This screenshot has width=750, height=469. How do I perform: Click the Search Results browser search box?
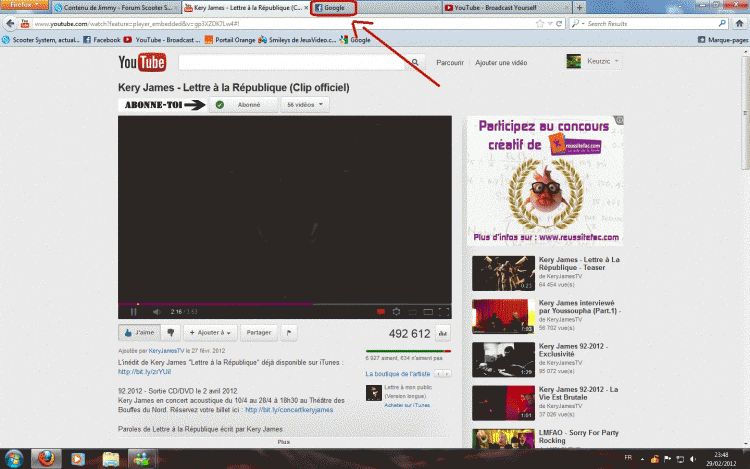651,23
